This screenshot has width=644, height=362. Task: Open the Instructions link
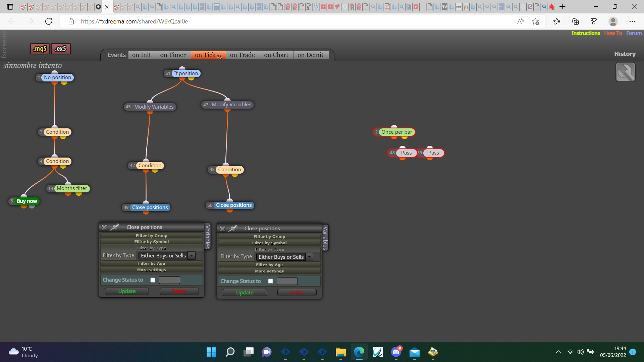pos(586,33)
